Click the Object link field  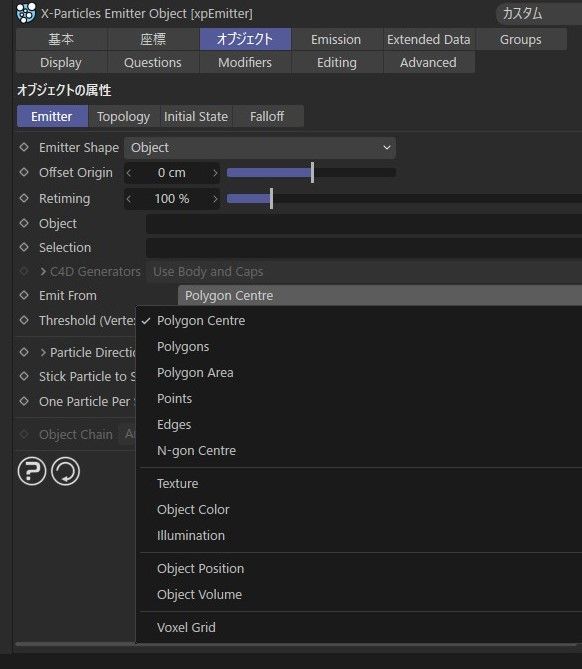coord(364,224)
